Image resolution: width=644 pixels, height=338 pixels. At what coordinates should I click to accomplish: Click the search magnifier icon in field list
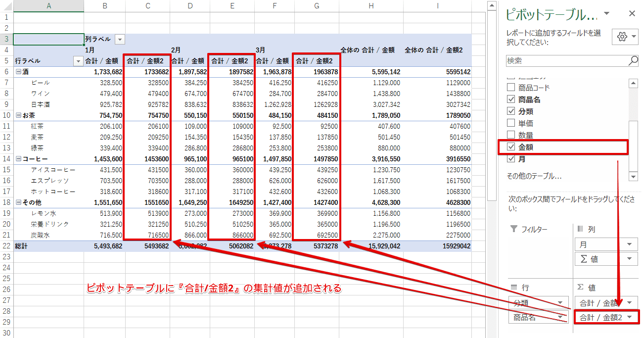(633, 60)
